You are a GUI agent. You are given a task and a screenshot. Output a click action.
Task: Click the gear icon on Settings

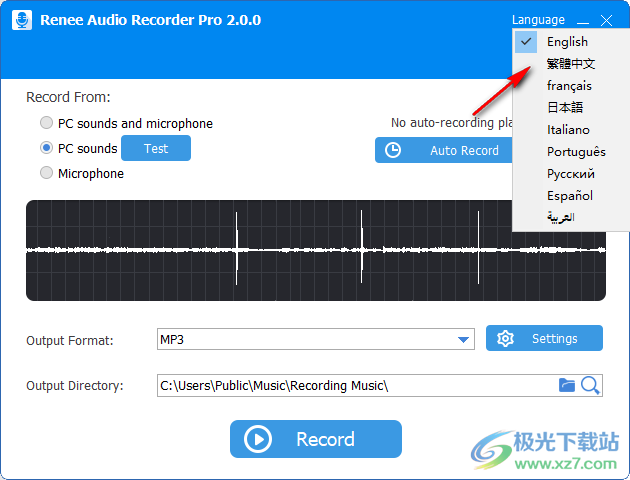[x=505, y=339]
